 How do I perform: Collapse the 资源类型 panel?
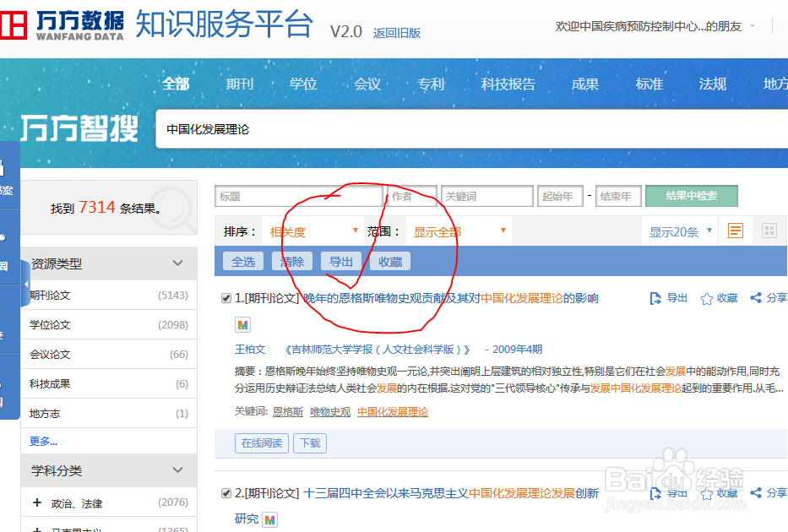pos(178,263)
